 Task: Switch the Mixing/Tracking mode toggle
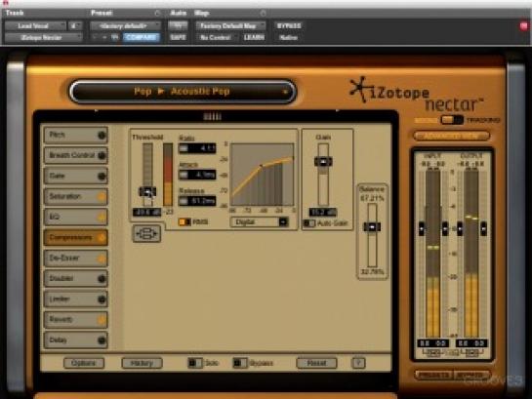(452, 120)
